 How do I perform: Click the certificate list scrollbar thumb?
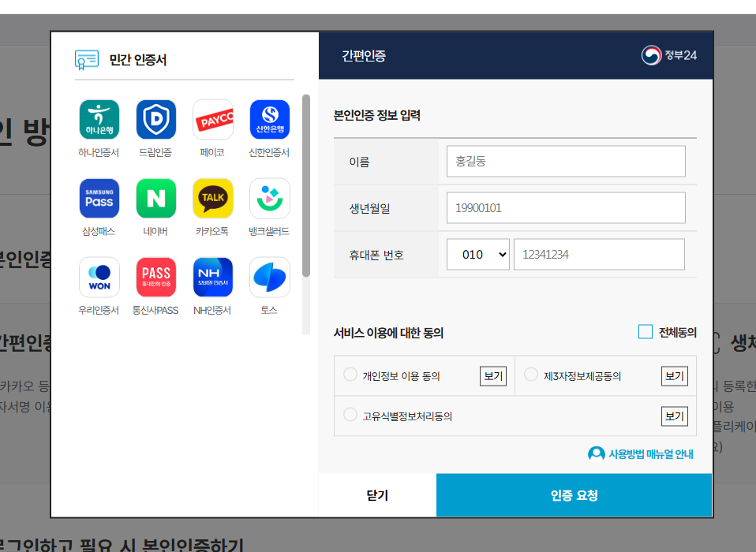pyautogui.click(x=306, y=186)
